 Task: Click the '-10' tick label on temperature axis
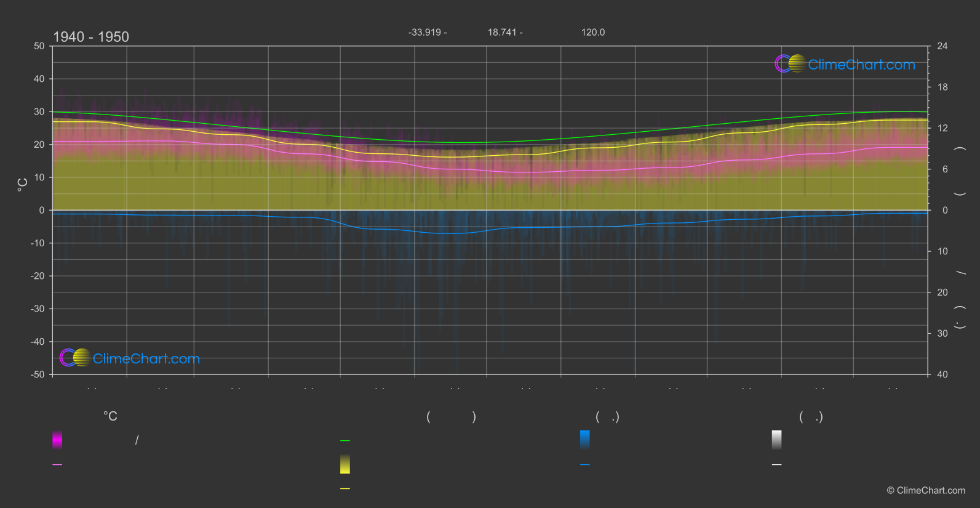click(38, 243)
